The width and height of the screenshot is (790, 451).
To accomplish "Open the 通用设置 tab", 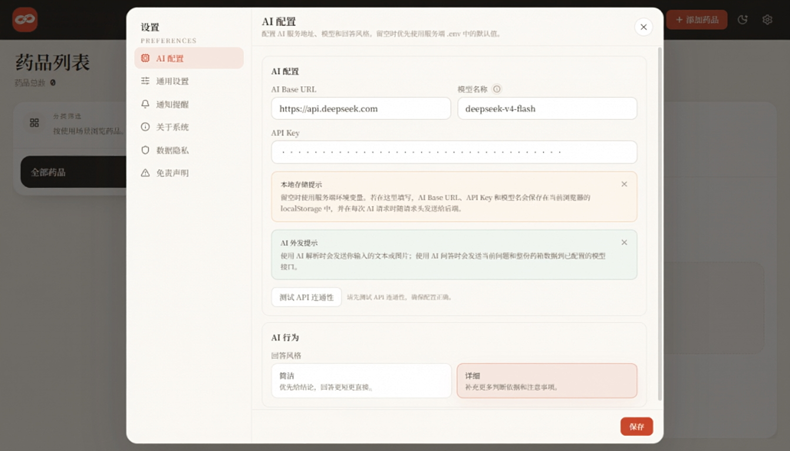I will [189, 81].
